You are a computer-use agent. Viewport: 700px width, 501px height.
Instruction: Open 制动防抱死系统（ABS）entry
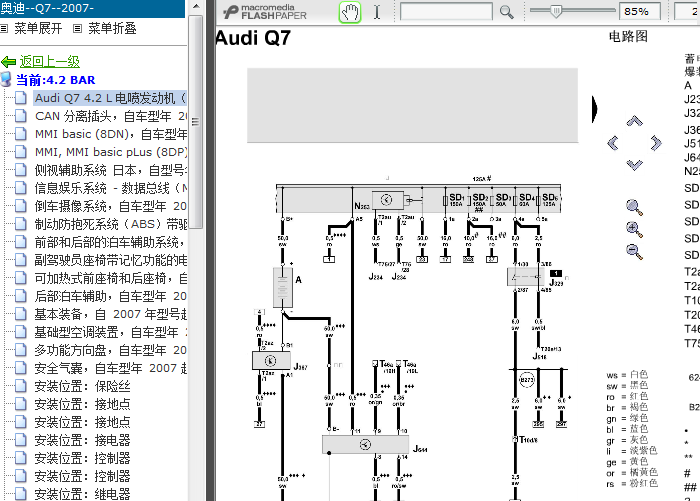point(111,224)
